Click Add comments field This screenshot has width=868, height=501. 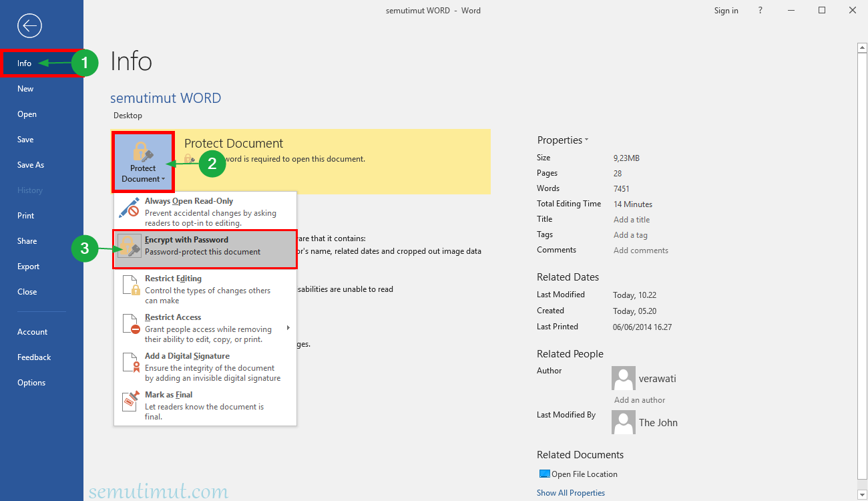pyautogui.click(x=641, y=251)
